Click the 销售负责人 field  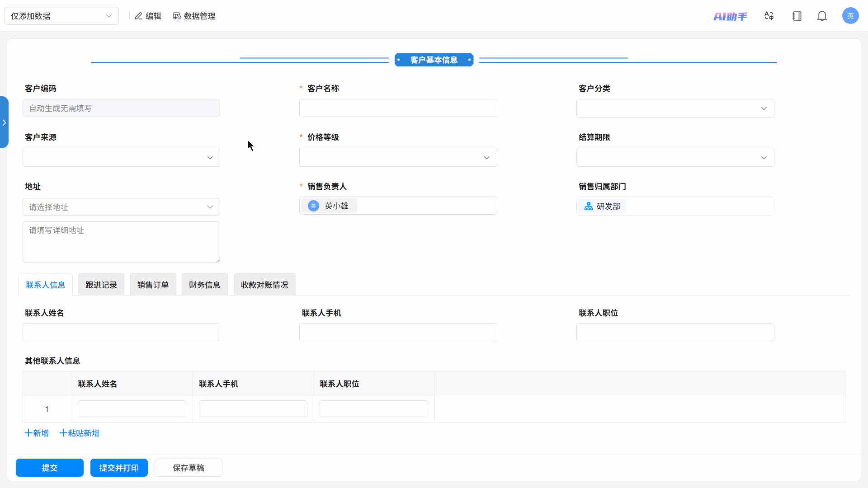coord(398,206)
